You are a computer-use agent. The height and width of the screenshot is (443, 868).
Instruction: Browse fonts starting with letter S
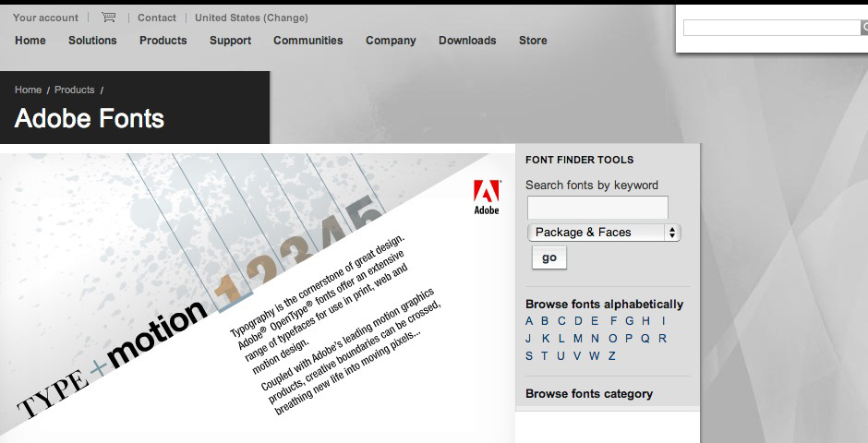(529, 356)
